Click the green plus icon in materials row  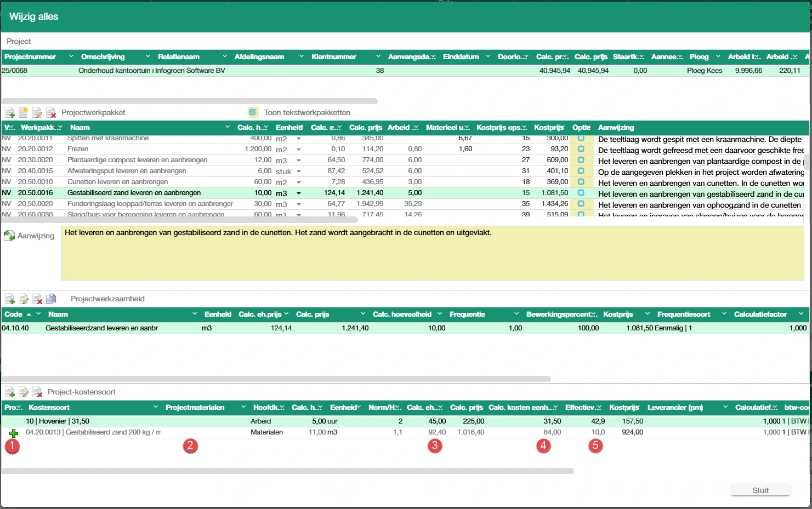click(14, 433)
